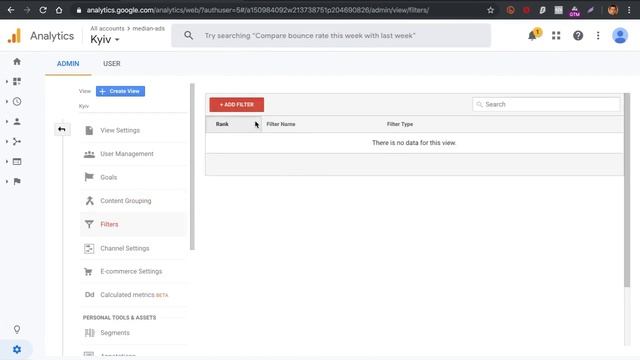640x360 pixels.
Task: Expand the Audience section arrow
Action: [7, 122]
